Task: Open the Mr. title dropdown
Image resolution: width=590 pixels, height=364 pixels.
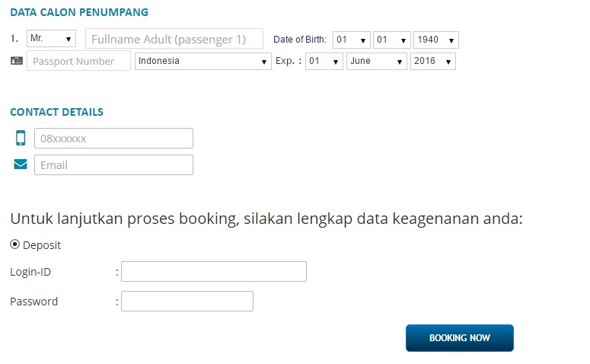Action: pyautogui.click(x=51, y=39)
